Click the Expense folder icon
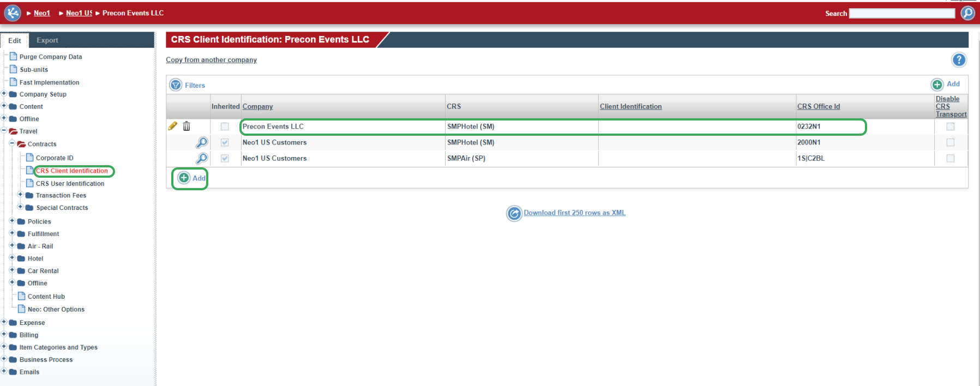 [13, 323]
